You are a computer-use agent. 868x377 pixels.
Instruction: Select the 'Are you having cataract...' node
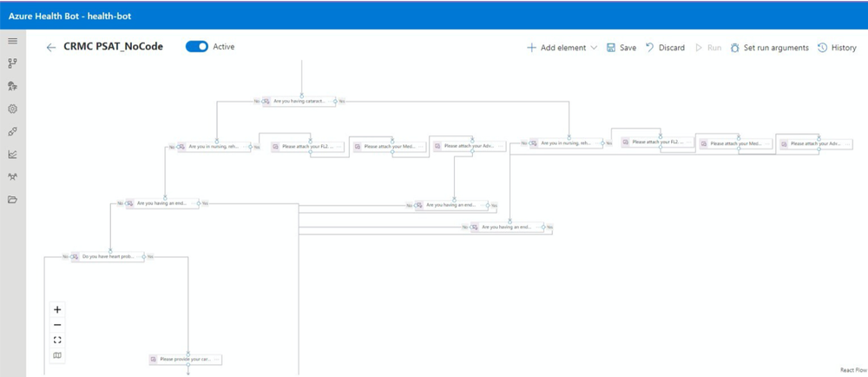click(x=299, y=102)
